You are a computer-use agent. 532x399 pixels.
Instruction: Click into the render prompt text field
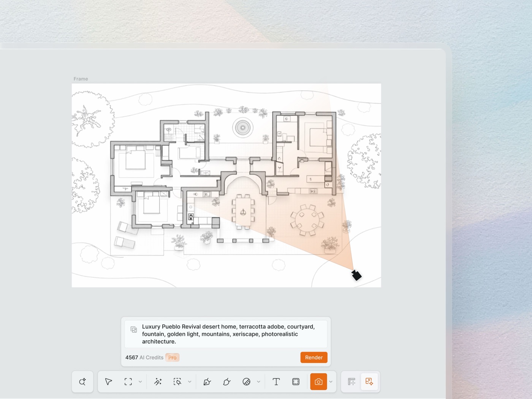coord(226,334)
